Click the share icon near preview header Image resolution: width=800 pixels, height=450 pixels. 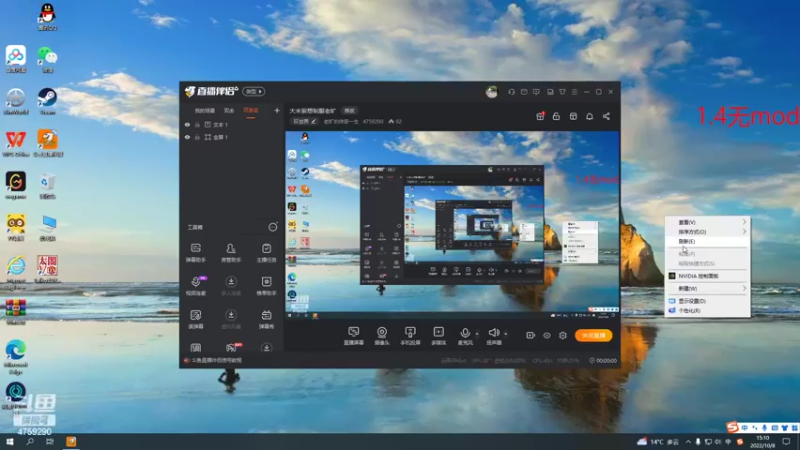[606, 116]
